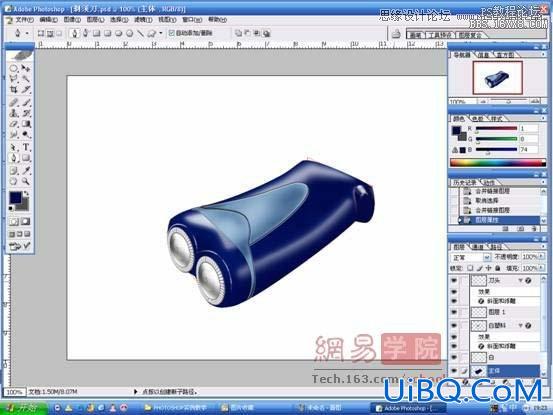Open the layer fill slider arrow

(x=541, y=268)
